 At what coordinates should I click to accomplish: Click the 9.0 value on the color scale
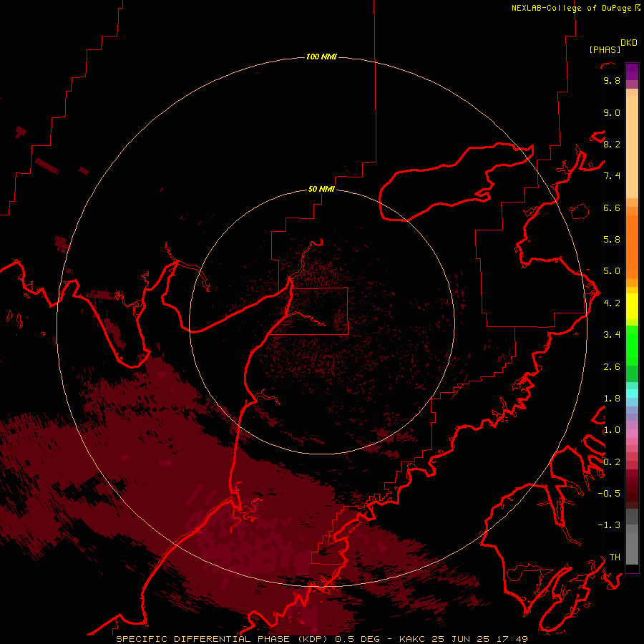(612, 112)
